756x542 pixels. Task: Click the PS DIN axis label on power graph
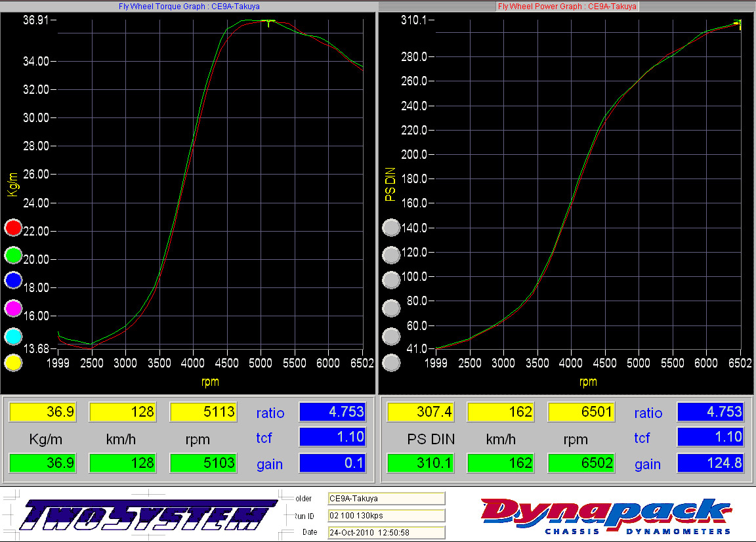390,184
